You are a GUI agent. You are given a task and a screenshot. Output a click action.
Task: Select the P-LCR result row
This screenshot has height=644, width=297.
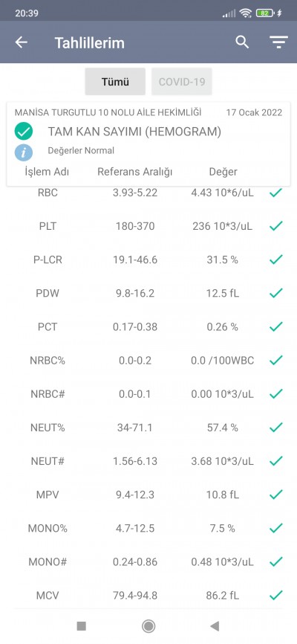(148, 260)
